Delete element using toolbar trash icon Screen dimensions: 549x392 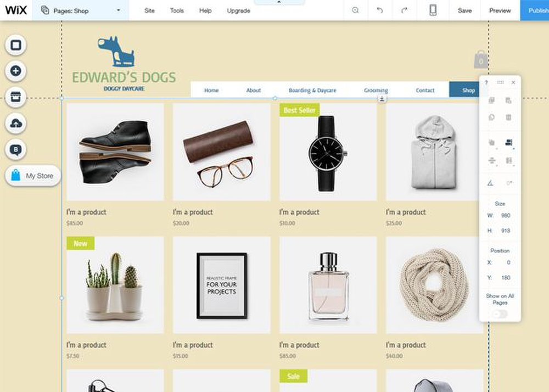pyautogui.click(x=508, y=117)
